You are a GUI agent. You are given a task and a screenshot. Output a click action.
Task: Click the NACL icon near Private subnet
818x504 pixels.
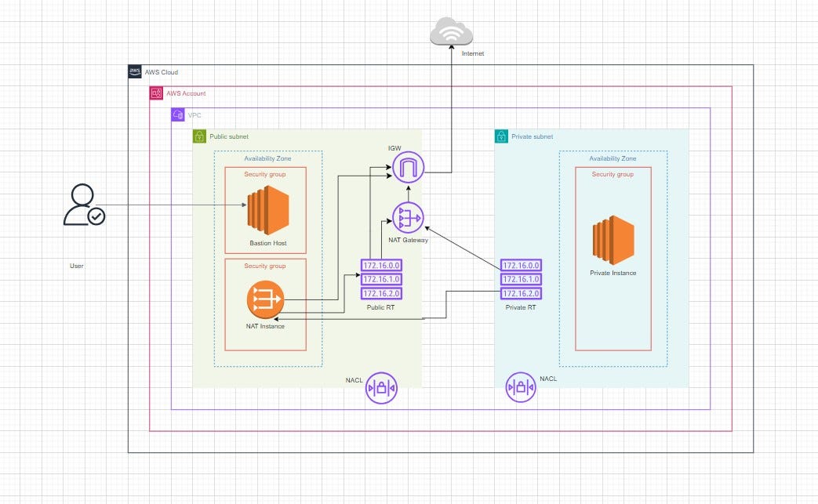pos(521,388)
